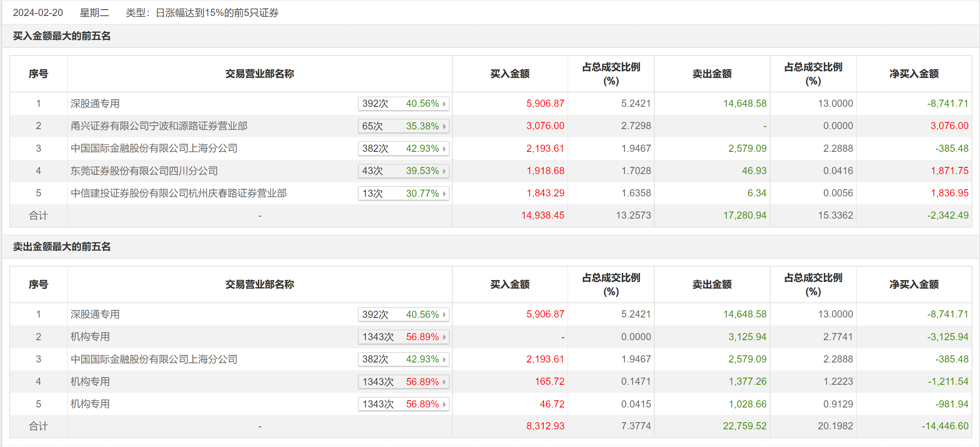The height and width of the screenshot is (447, 980).
Task: Click arrow icon on buy table 392次 badge
Action: click(x=444, y=104)
